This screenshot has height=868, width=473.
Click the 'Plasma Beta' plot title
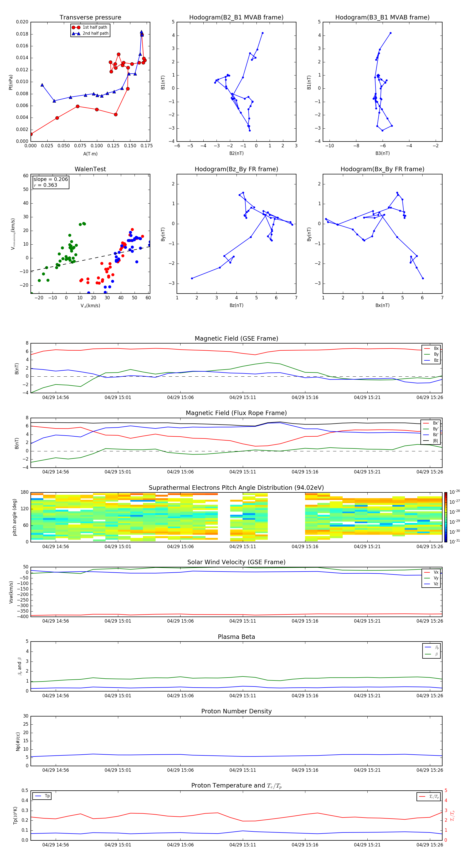(x=236, y=637)
